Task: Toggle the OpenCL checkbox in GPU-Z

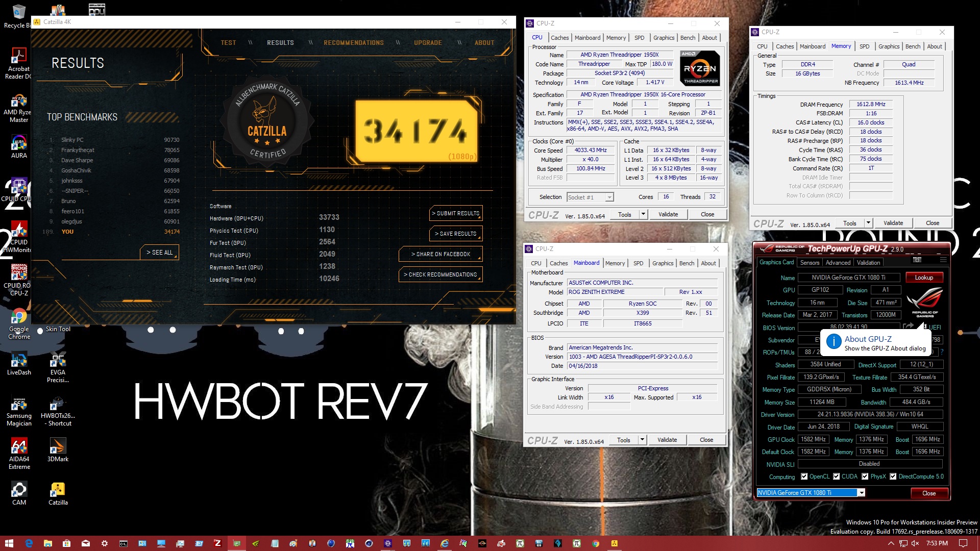Action: pos(804,477)
